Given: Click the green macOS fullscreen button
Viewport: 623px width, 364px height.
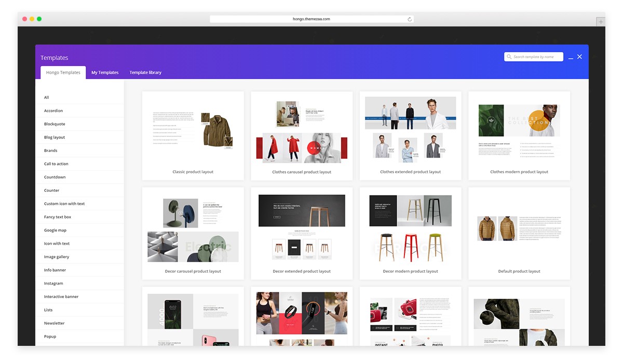Looking at the screenshot, I should (39, 19).
